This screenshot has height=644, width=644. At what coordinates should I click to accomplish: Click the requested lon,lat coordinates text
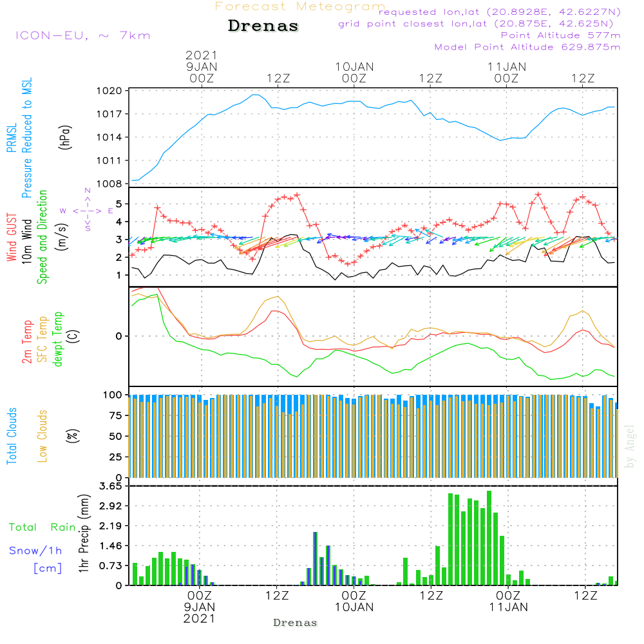pos(500,12)
